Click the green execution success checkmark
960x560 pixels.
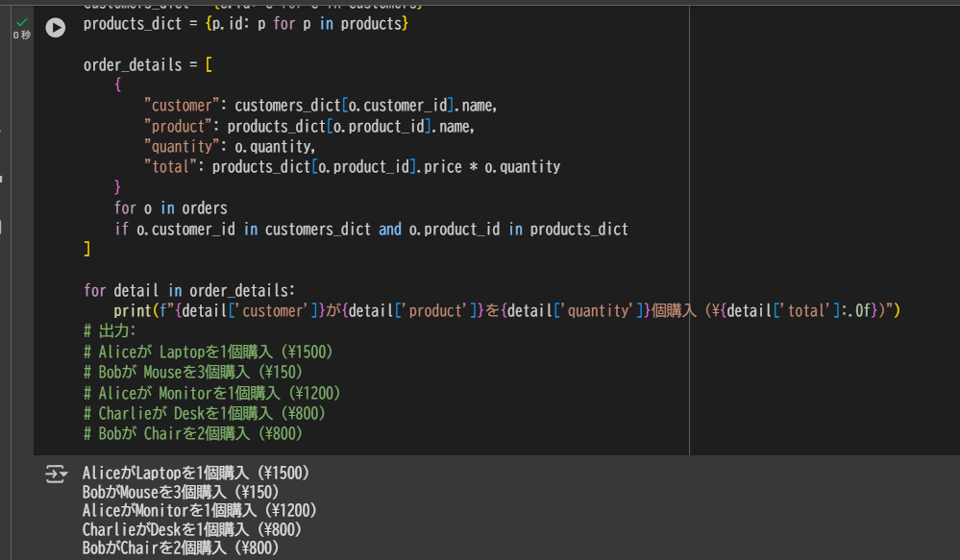[21, 22]
